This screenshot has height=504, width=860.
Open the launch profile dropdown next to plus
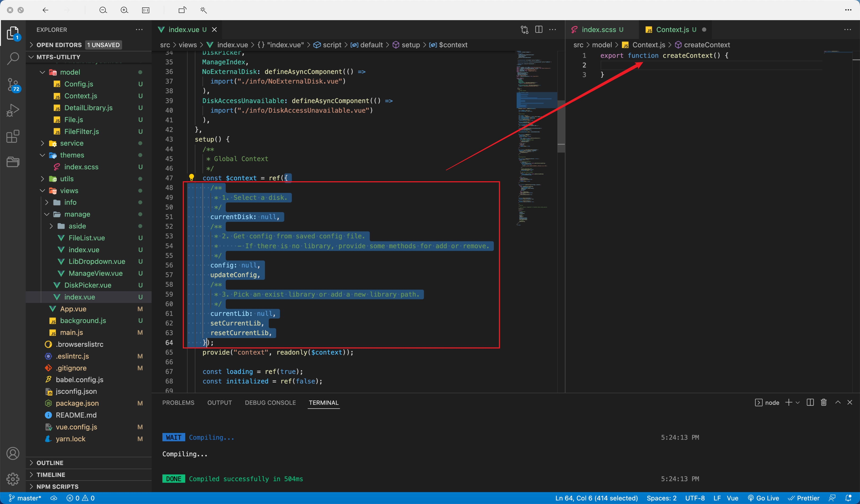click(797, 403)
